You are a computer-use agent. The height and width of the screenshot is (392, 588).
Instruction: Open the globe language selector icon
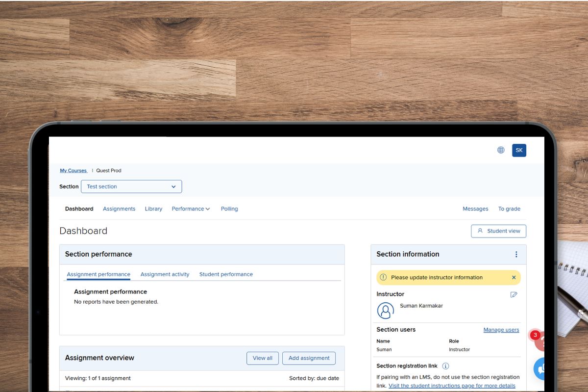click(501, 150)
